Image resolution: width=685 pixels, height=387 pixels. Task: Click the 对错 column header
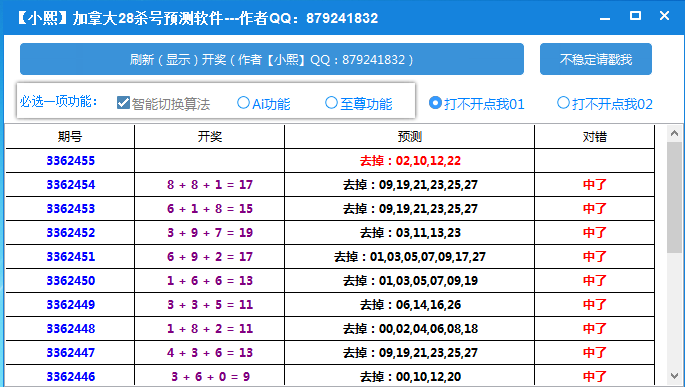595,137
